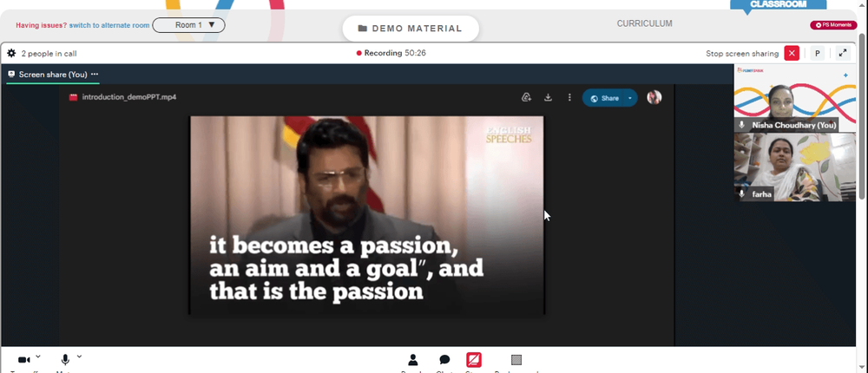
Task: Click farha's video thumbnail
Action: pyautogui.click(x=795, y=167)
